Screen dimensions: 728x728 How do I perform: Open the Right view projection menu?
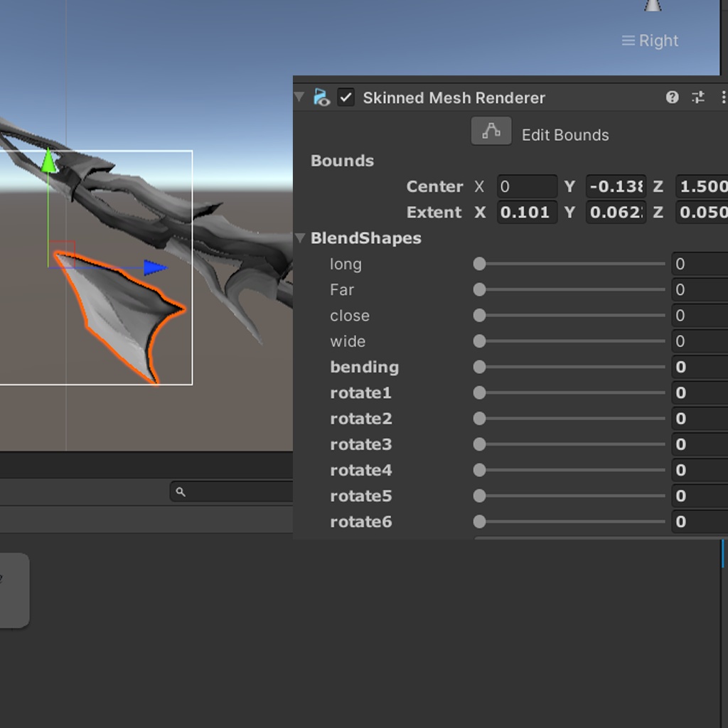tap(650, 41)
